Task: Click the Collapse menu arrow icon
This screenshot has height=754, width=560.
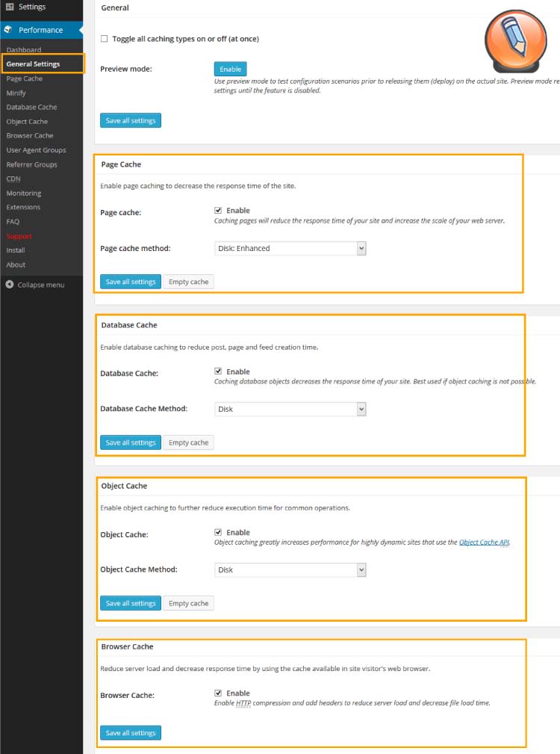Action: coord(9,285)
